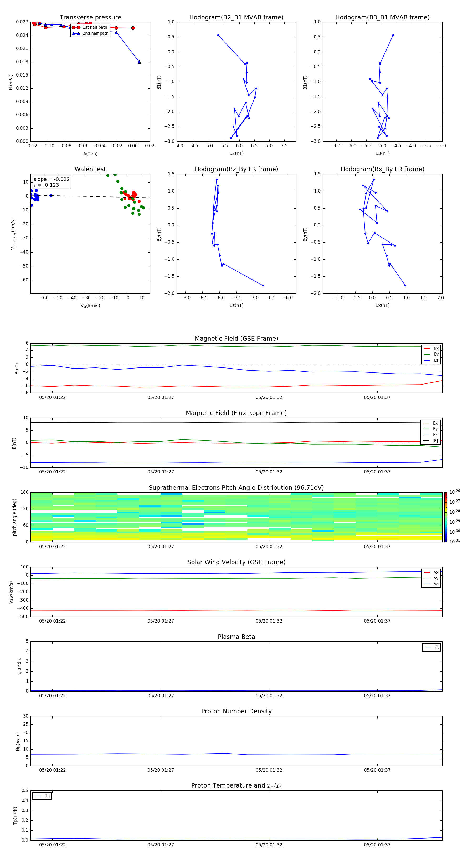This screenshot has height=868, width=473.
Task: Click 'Magnetic Field (Flux Rope Frame)' title
Action: (236, 413)
